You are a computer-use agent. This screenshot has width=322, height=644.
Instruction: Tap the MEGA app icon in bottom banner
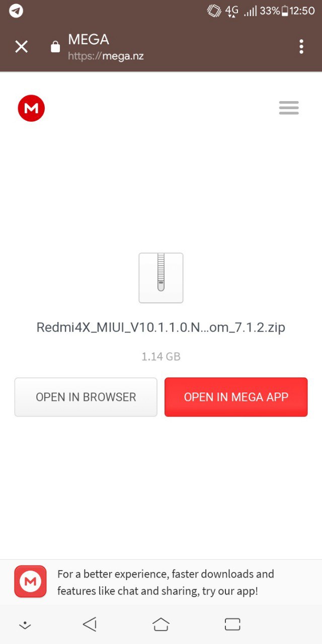(x=30, y=582)
